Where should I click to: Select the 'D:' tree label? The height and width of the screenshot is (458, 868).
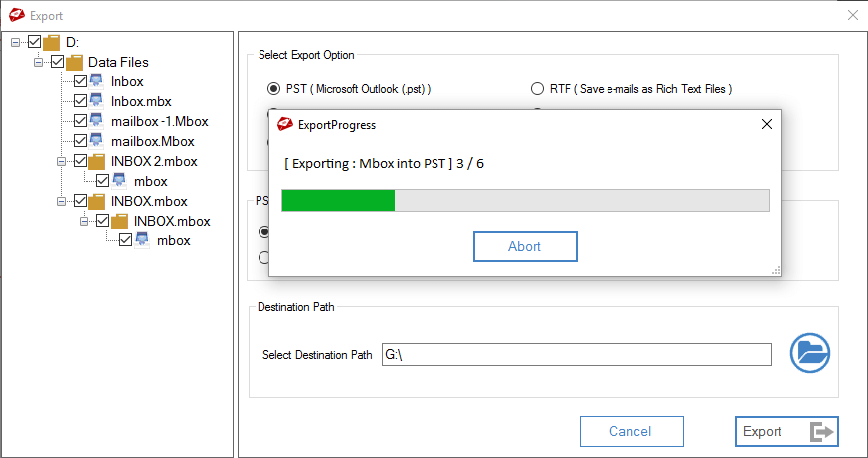coord(73,42)
